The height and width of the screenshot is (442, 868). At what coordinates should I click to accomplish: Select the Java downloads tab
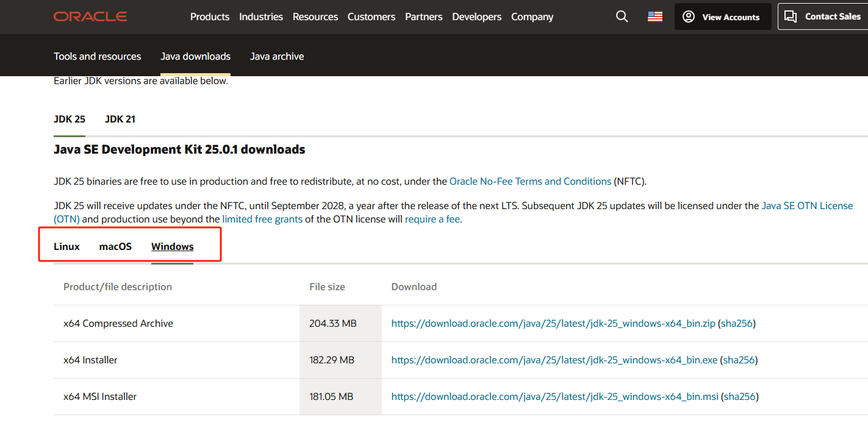pos(196,56)
